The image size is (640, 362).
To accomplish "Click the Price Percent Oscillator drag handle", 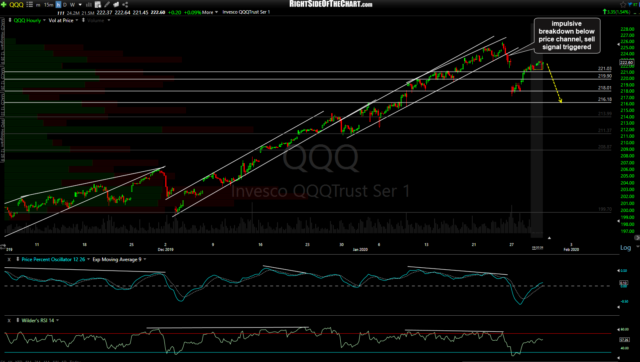I will pyautogui.click(x=18, y=259).
